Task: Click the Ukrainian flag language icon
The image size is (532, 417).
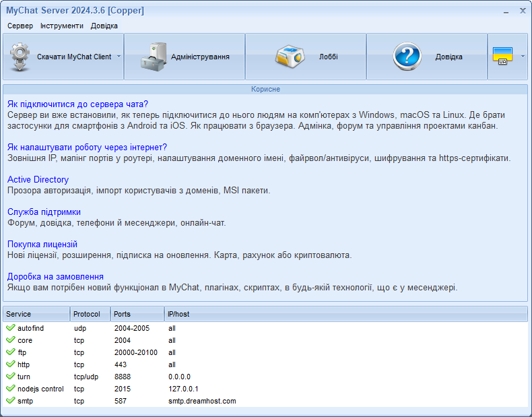Action: pyautogui.click(x=502, y=57)
